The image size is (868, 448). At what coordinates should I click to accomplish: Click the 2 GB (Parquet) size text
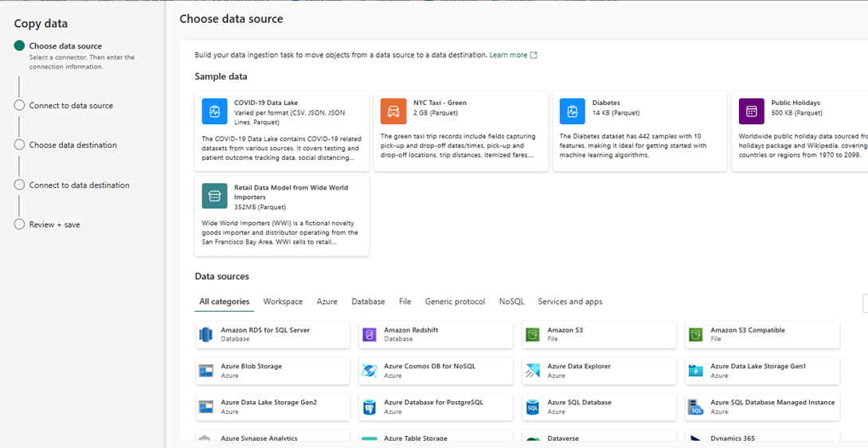pos(436,113)
